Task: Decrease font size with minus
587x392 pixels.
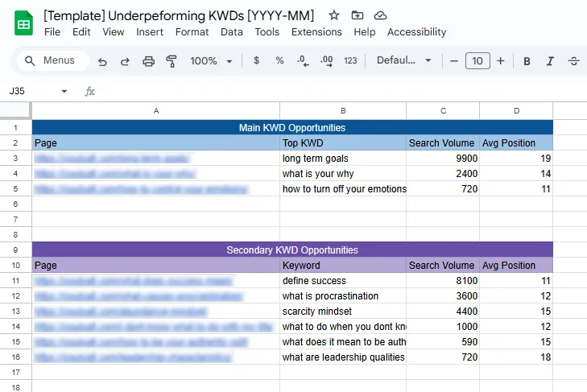Action: coord(453,60)
